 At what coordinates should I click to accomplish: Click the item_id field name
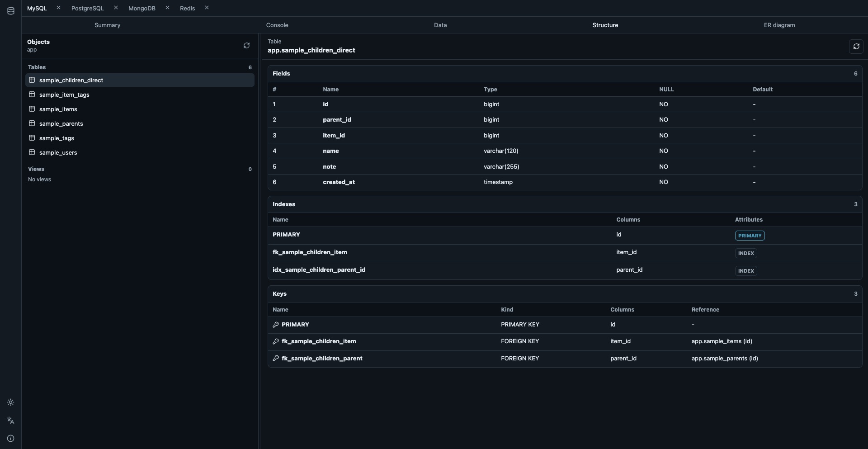pyautogui.click(x=334, y=136)
